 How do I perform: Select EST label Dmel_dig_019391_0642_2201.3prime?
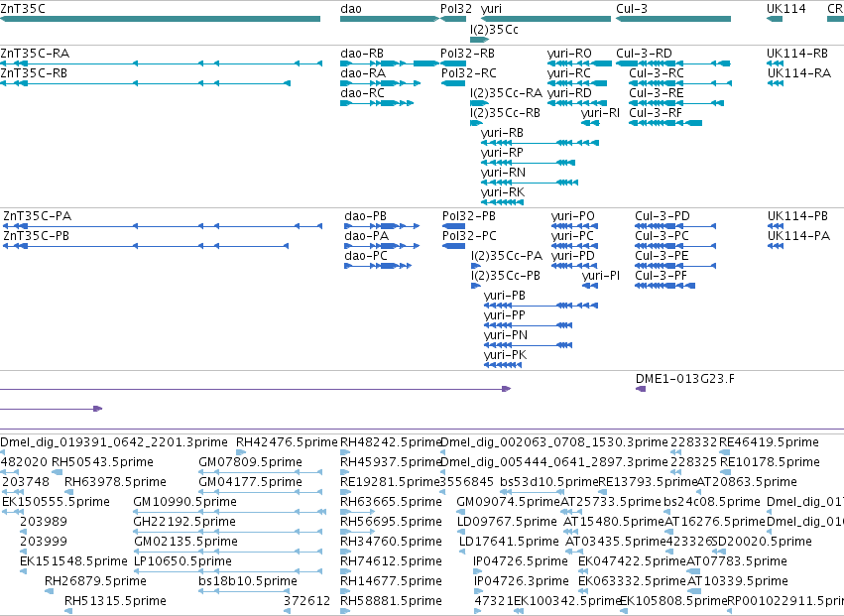coord(114,442)
